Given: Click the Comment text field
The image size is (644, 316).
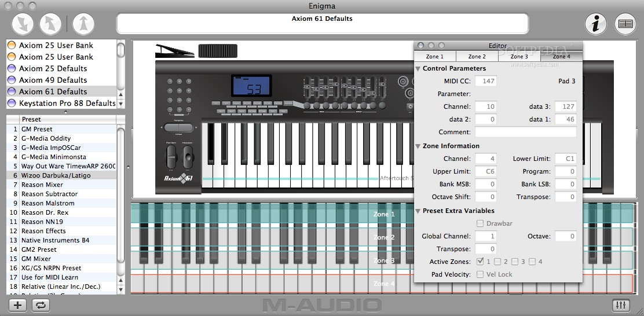Looking at the screenshot, I should pyautogui.click(x=526, y=132).
